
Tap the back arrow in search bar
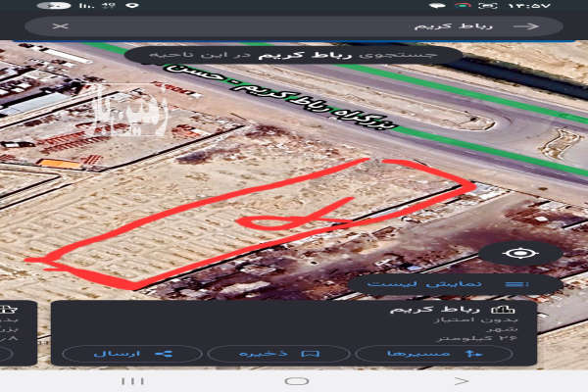click(532, 26)
